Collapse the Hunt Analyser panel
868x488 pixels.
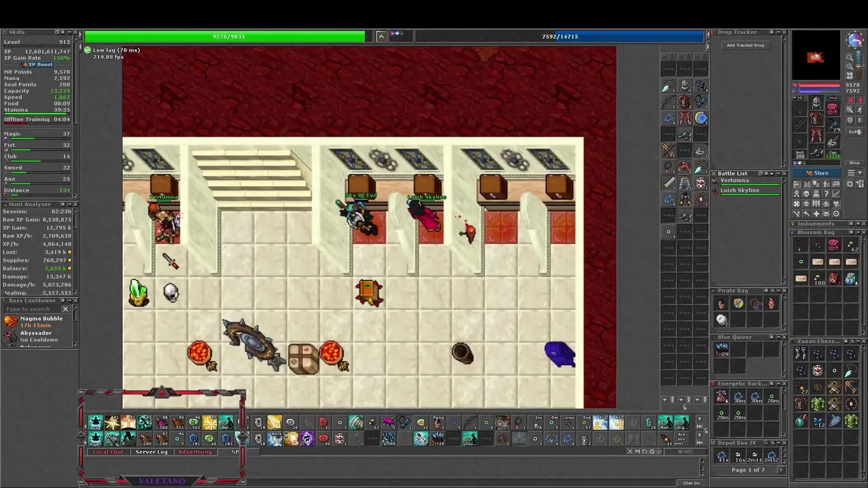point(70,204)
